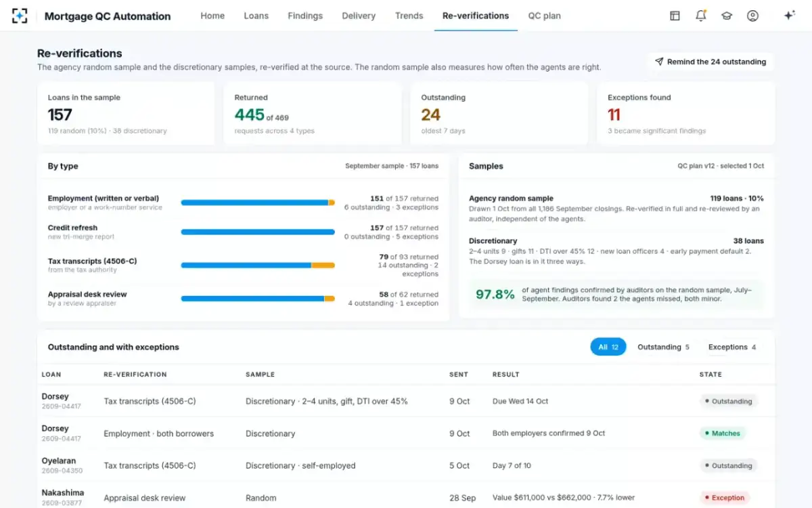The image size is (812, 508).
Task: Click the Employment verification progress bar
Action: [x=258, y=203]
